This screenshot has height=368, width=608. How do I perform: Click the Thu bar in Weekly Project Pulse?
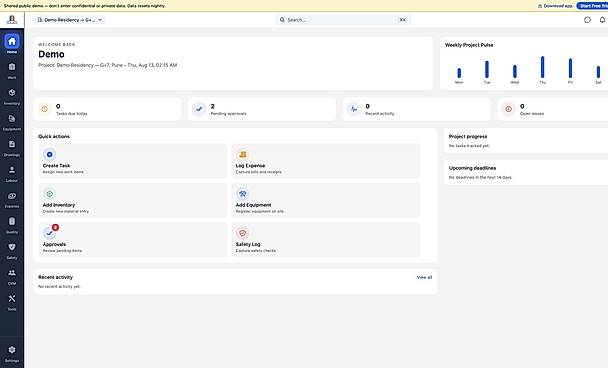(x=542, y=67)
